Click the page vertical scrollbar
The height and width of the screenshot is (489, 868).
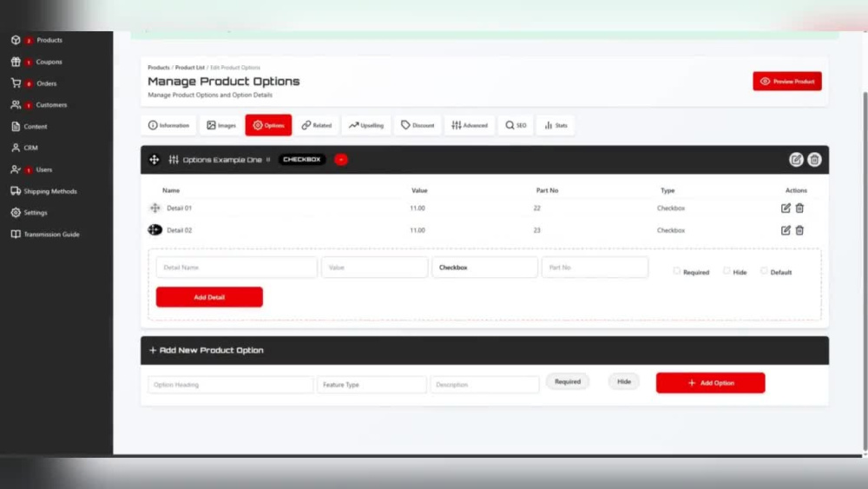tap(865, 270)
